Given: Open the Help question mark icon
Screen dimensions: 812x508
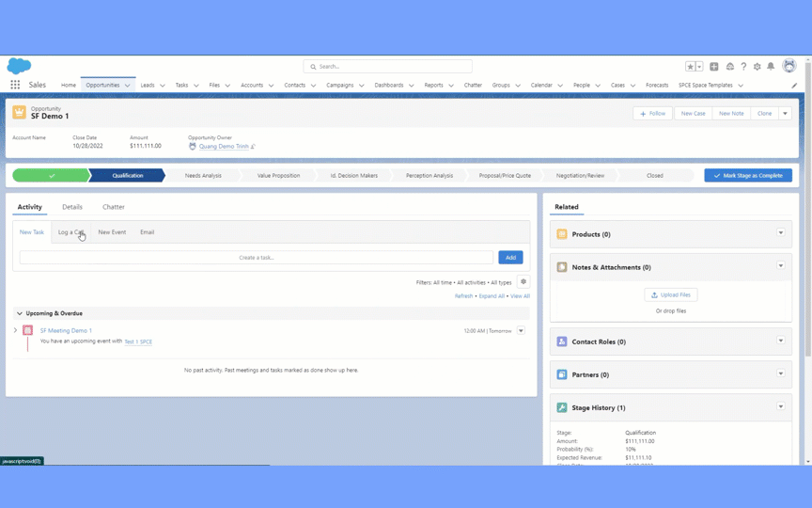Looking at the screenshot, I should (743, 67).
